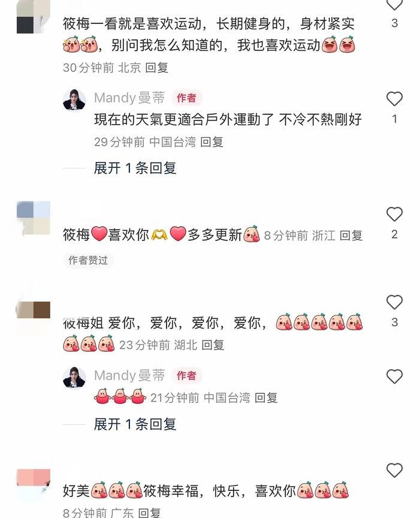This screenshot has width=420, height=518.
Task: Open avatar of the 湖北 commenter
Action: click(34, 310)
